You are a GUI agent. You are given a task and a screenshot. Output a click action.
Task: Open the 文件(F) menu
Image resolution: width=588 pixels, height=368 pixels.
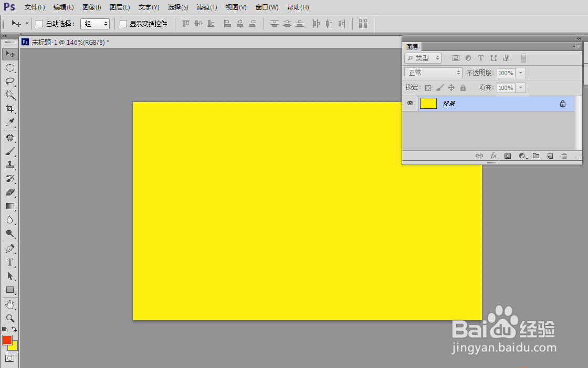[35, 7]
